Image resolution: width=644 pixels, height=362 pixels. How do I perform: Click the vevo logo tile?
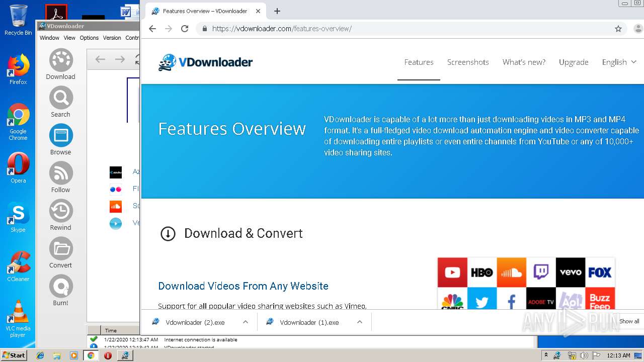(x=571, y=273)
